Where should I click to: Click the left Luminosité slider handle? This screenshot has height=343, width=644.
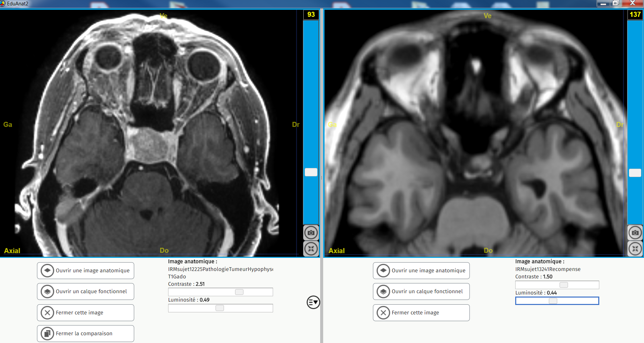220,308
